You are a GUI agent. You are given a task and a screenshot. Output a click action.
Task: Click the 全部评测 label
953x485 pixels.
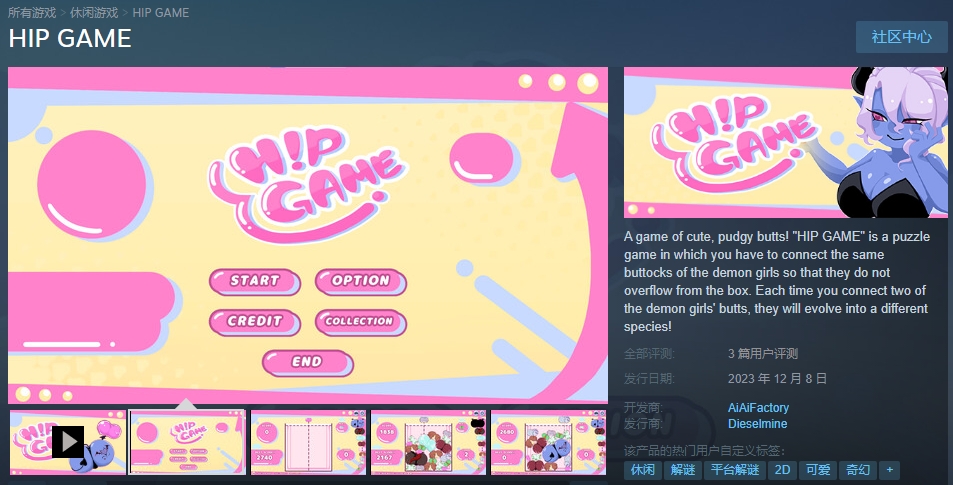pos(649,354)
